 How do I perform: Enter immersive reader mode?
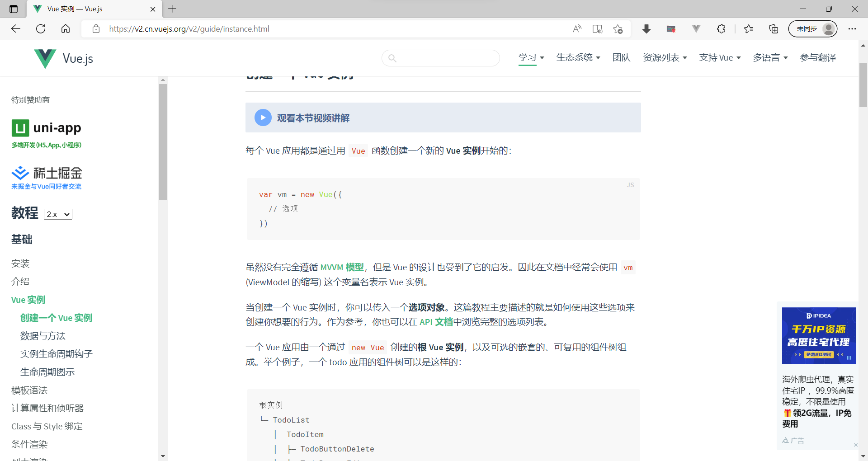pyautogui.click(x=598, y=28)
